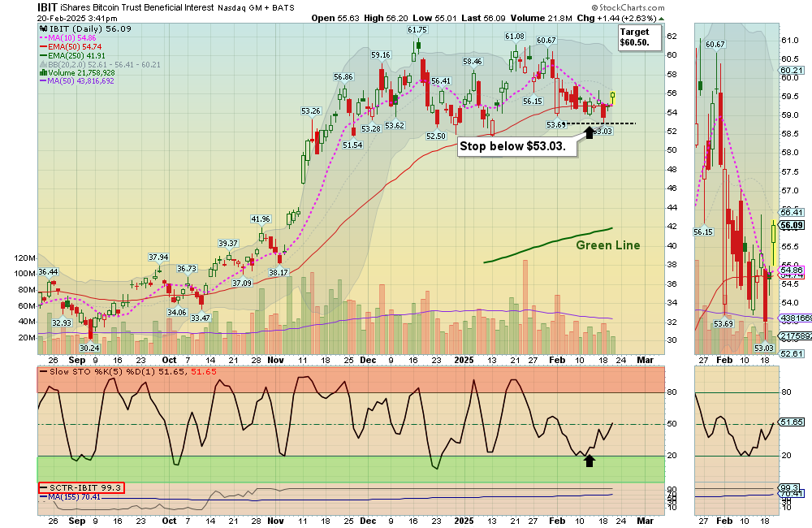Click the 'EMA(250) 41.91' legend entry
Image resolution: width=812 pixels, height=528 pixels.
click(x=72, y=55)
